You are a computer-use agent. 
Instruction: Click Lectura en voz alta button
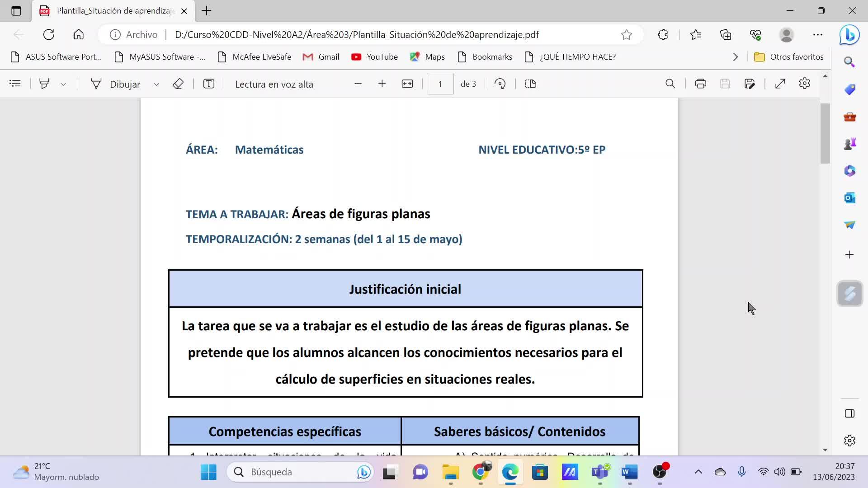[x=274, y=84]
